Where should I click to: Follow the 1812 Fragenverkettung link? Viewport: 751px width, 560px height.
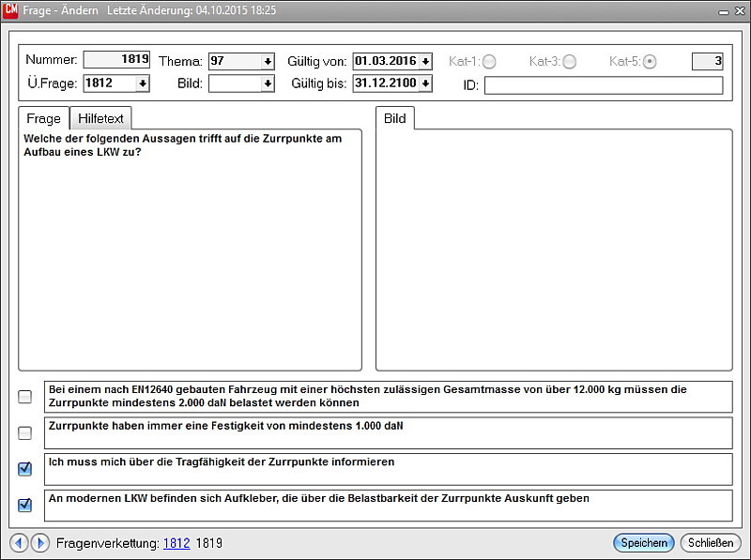click(176, 543)
